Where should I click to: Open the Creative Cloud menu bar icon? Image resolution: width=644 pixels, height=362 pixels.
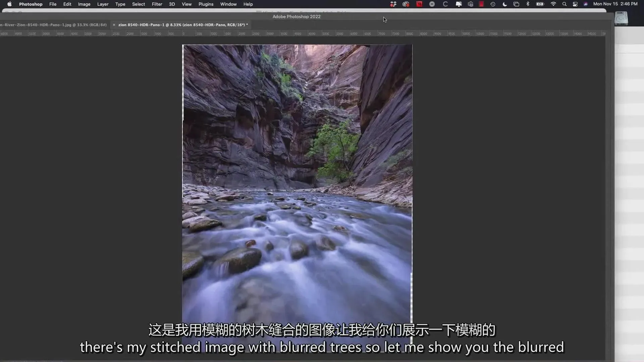406,4
